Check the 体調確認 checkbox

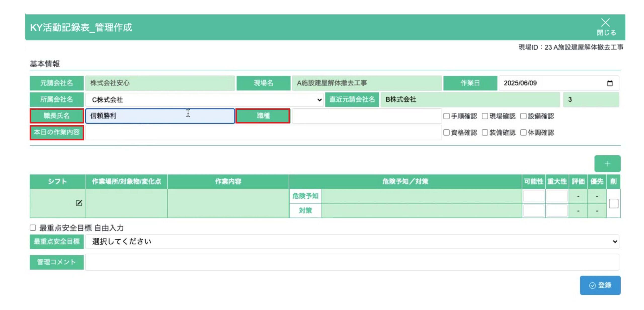[x=523, y=132]
